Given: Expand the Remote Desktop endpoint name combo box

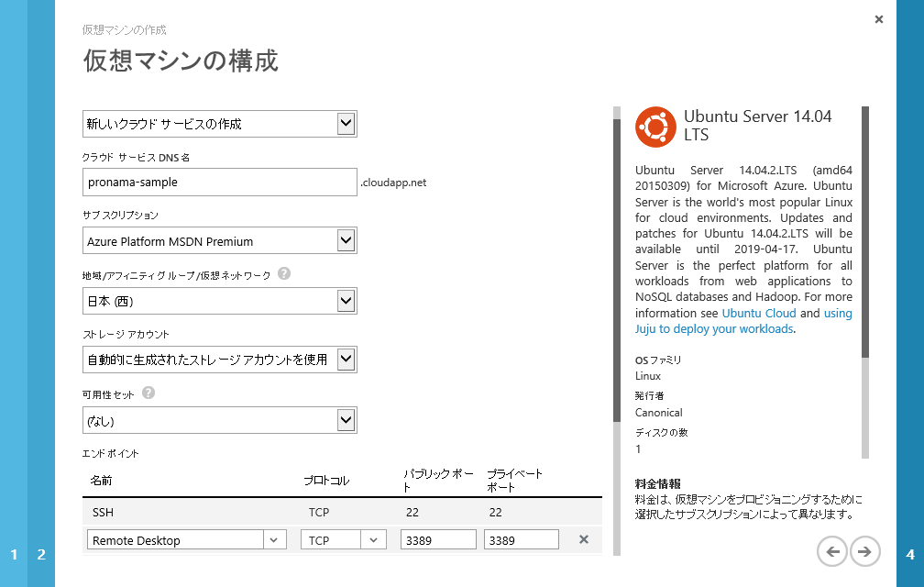Looking at the screenshot, I should [x=275, y=540].
